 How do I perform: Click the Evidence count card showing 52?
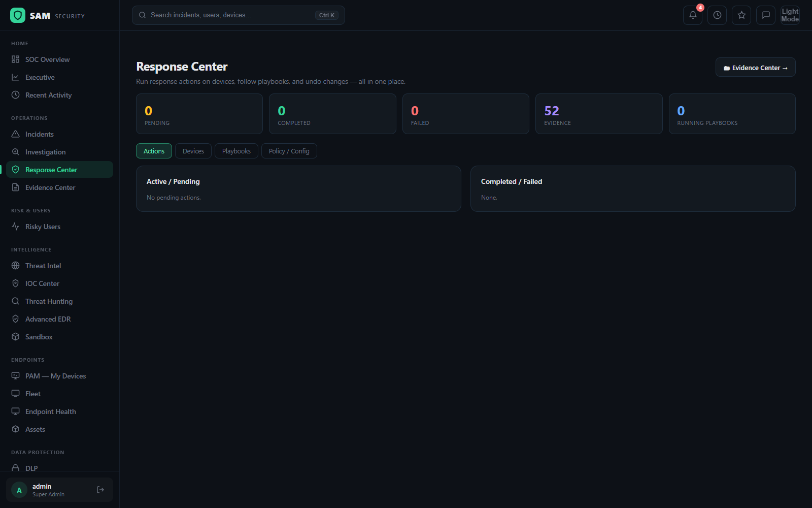point(599,114)
